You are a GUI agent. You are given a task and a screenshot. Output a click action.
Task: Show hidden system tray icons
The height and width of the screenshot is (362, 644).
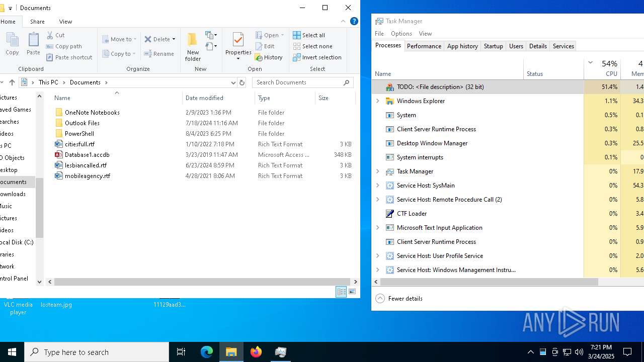(530, 352)
